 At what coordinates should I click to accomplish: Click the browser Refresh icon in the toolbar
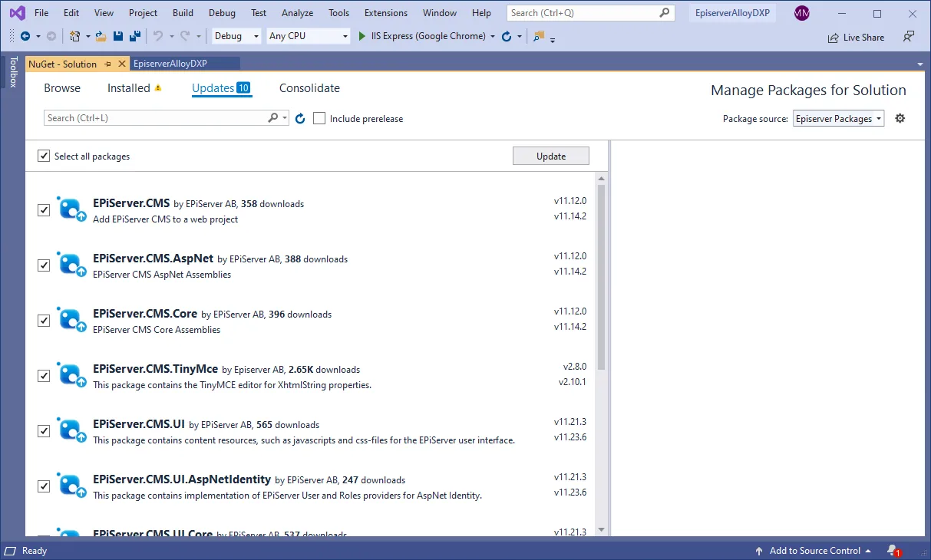click(506, 36)
